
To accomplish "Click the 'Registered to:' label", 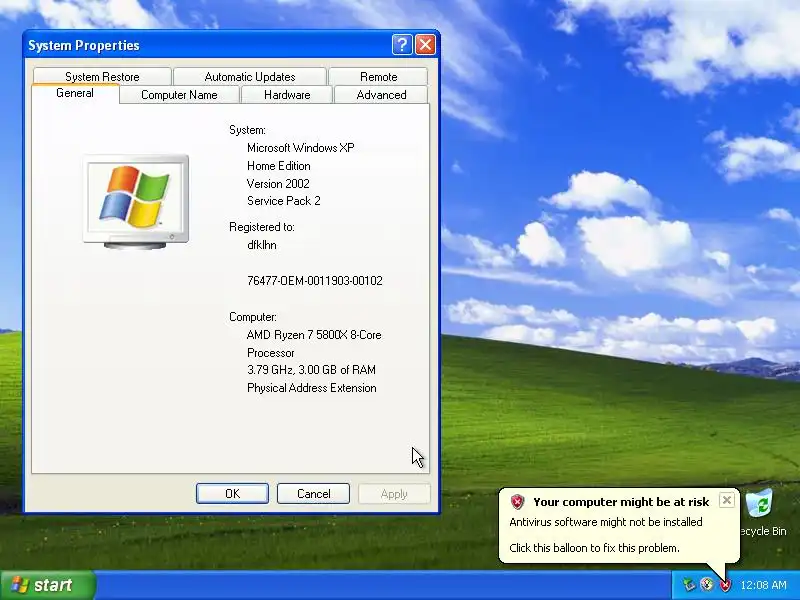I will [262, 227].
